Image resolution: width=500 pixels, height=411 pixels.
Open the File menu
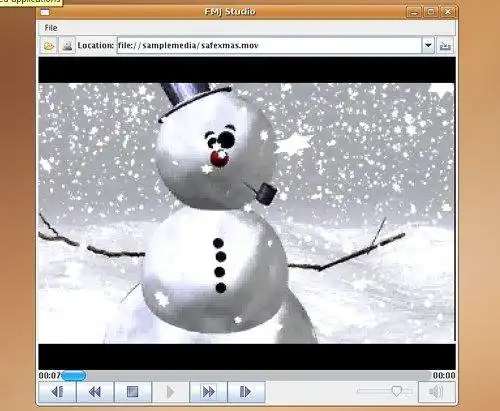pos(51,28)
